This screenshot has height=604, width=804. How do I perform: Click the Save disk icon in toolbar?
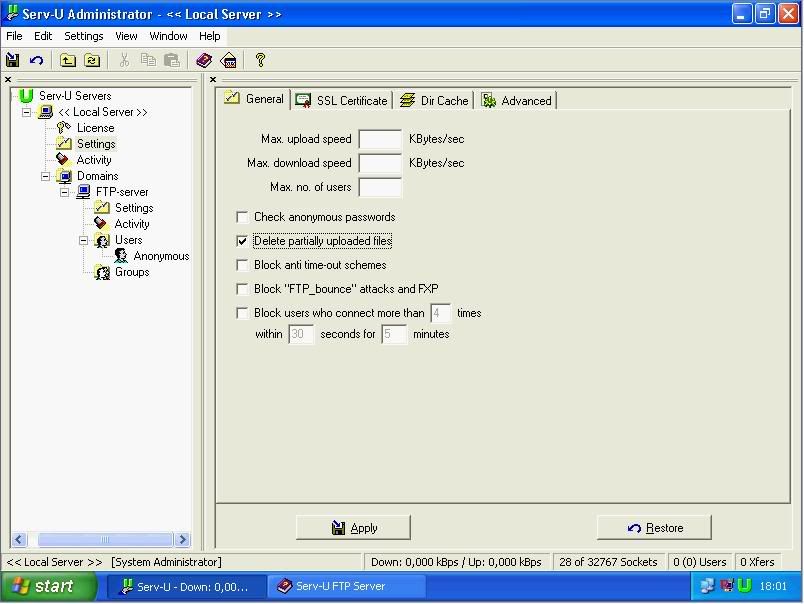13,60
